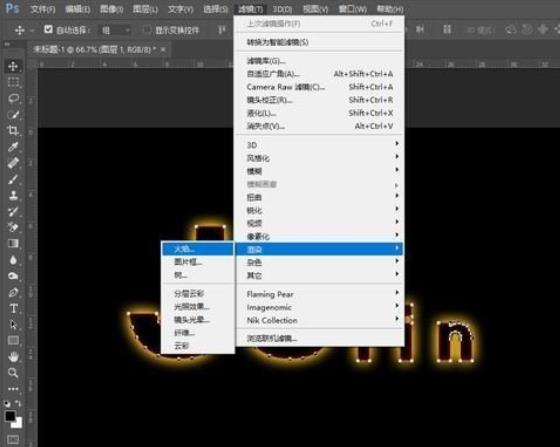Choose 转换为智能滤镜(S) menu item

coord(320,42)
